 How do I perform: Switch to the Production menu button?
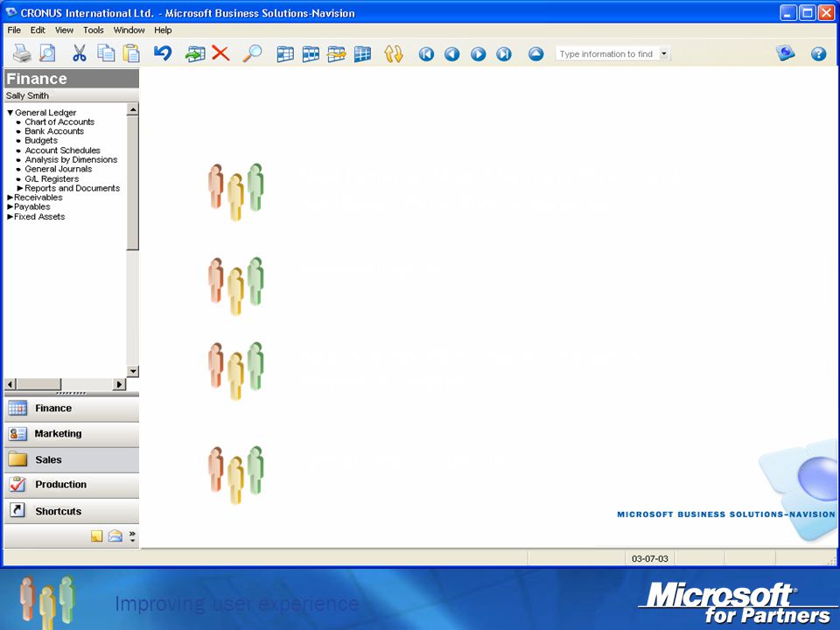(x=71, y=485)
